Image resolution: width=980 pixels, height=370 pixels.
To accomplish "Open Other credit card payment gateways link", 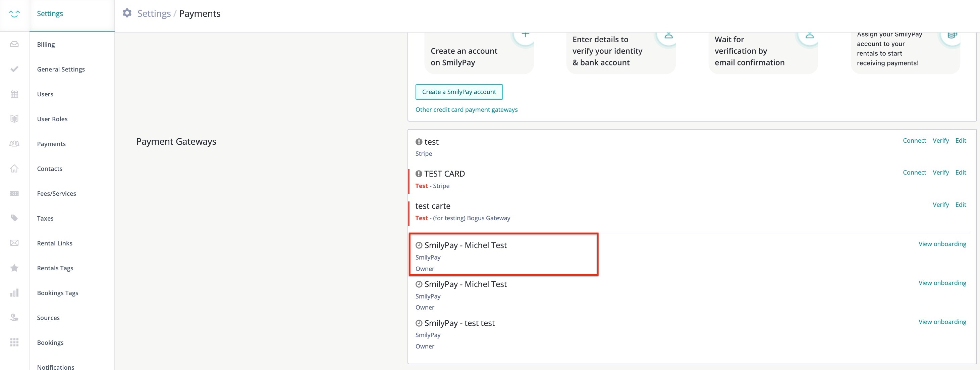I will (467, 110).
